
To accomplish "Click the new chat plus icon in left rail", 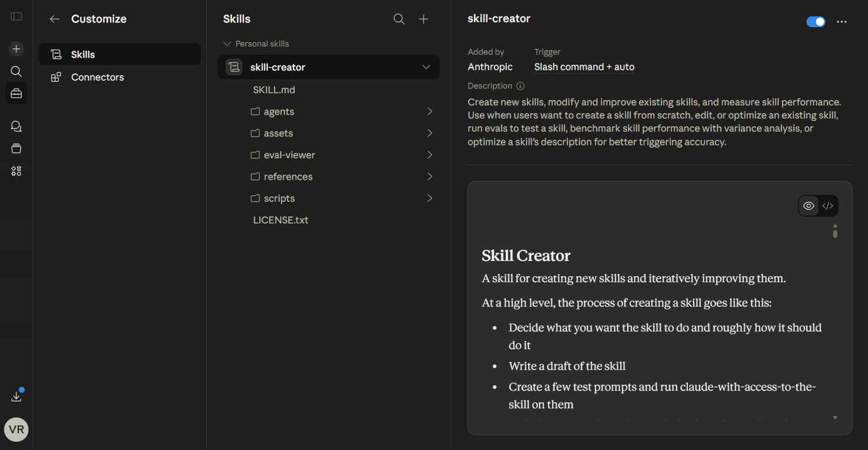I will pos(16,49).
